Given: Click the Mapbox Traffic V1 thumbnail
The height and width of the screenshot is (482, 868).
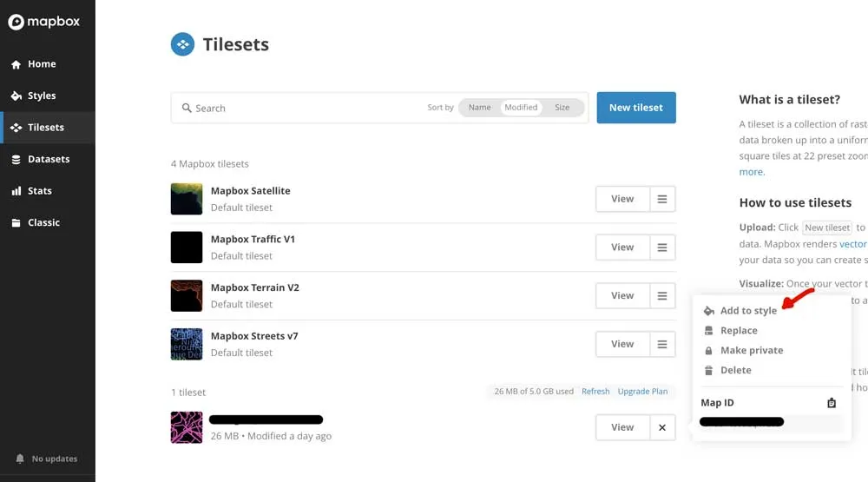Looking at the screenshot, I should (x=187, y=248).
